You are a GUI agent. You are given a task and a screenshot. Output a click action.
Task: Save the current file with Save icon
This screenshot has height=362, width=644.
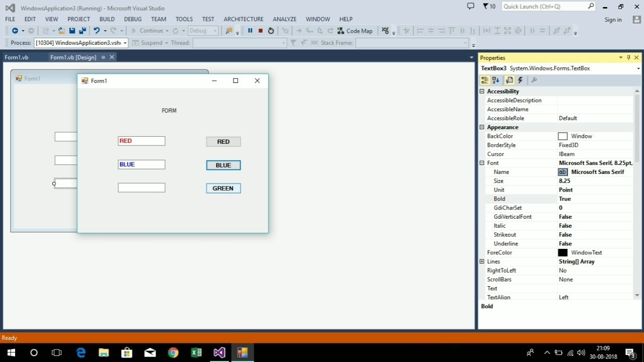point(72,31)
